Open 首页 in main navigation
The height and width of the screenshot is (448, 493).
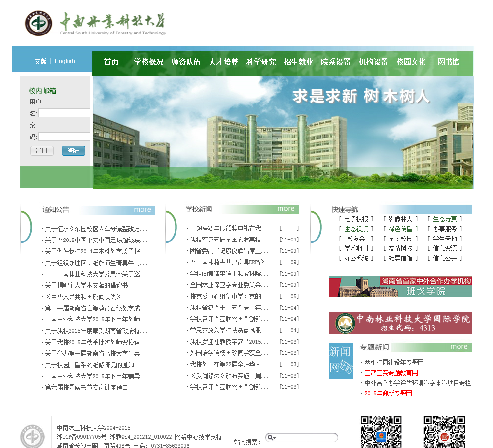pyautogui.click(x=111, y=62)
